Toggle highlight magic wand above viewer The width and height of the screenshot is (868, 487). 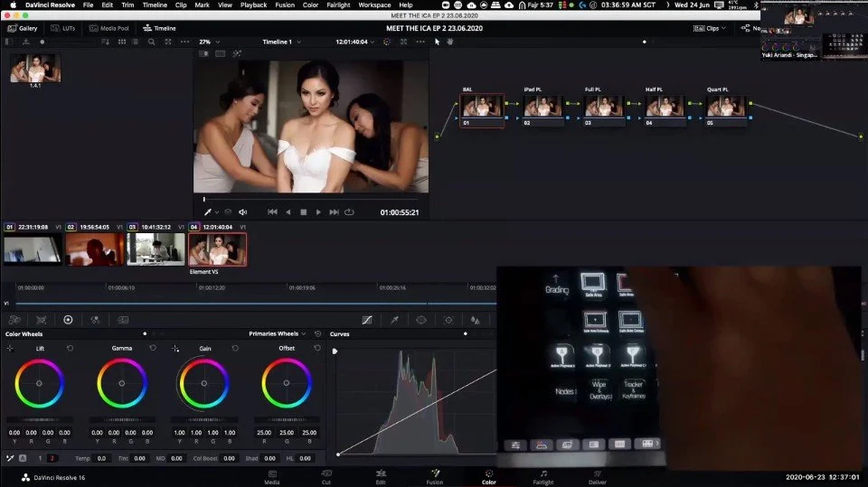pos(237,53)
